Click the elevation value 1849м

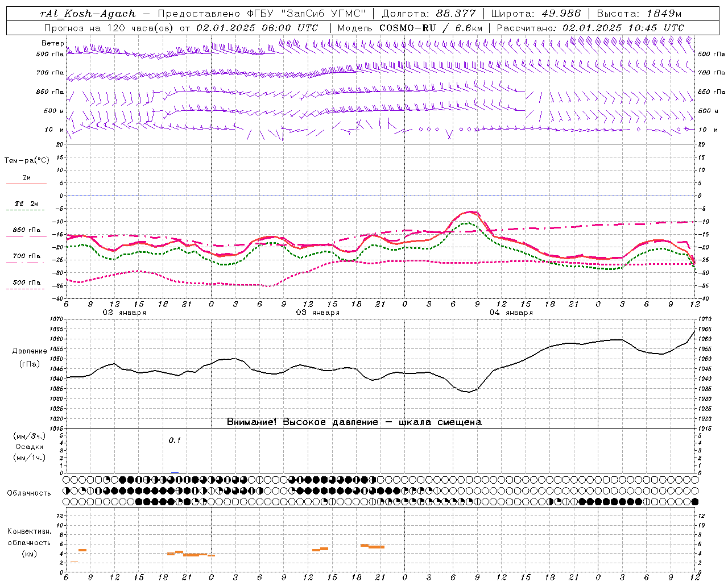coord(664,14)
